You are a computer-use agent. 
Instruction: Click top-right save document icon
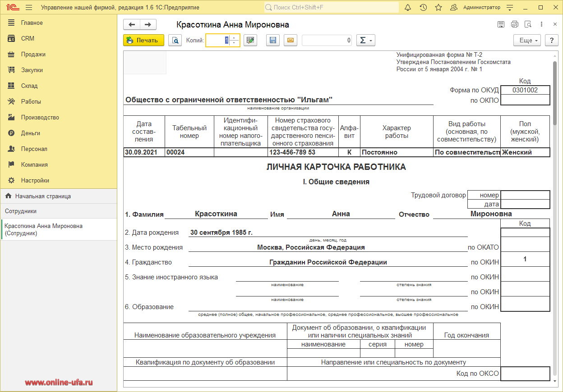pos(501,24)
